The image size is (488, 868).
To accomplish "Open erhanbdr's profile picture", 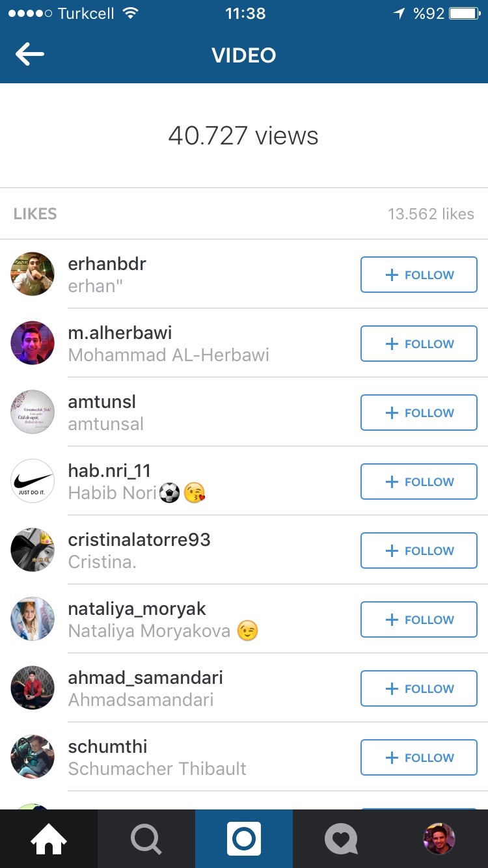I will click(x=33, y=274).
